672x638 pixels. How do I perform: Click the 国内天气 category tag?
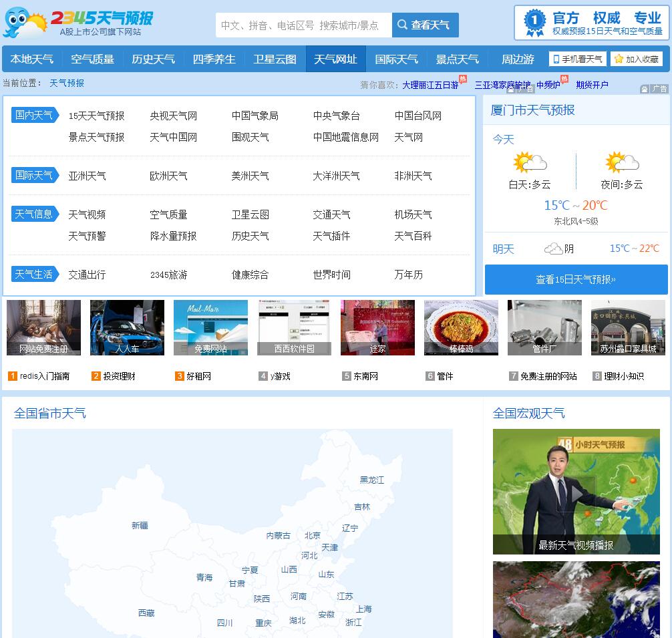34,115
